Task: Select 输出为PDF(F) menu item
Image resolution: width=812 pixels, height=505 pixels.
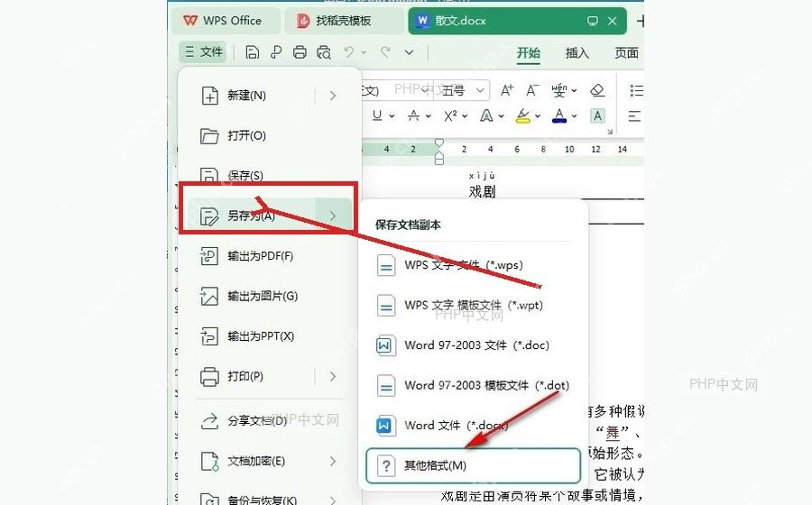Action: point(269,256)
